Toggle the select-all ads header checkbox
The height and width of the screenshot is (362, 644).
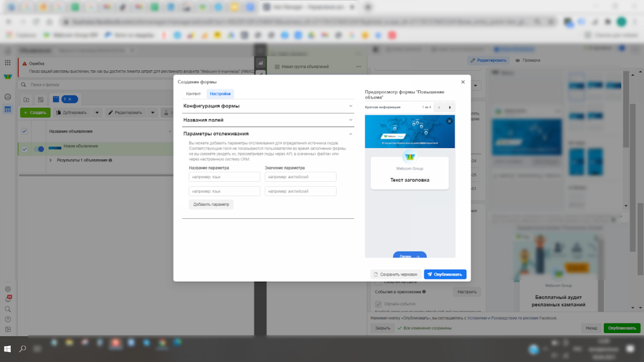(x=24, y=131)
